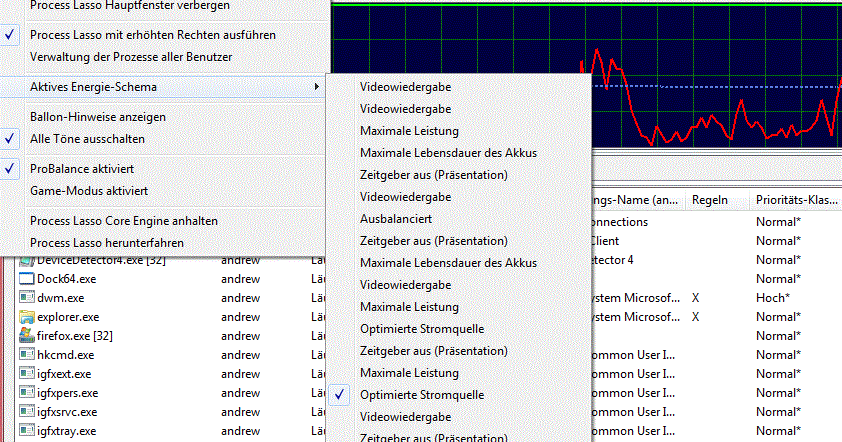Click the hkcmd.exe process icon

[26, 355]
